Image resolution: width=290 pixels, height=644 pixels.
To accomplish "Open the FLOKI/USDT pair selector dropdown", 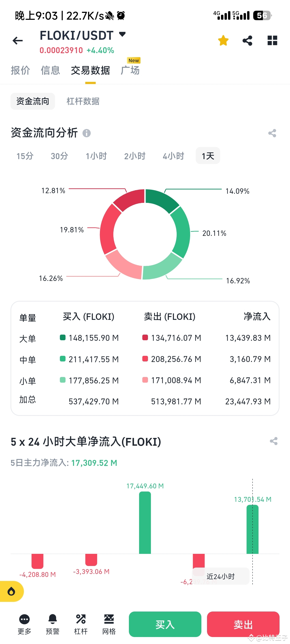I will pos(122,35).
